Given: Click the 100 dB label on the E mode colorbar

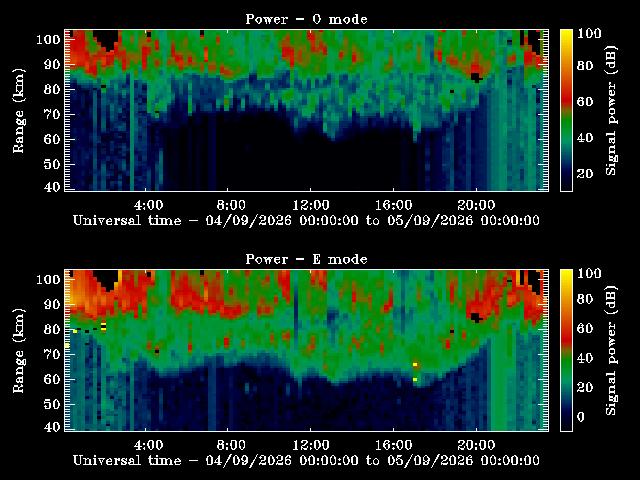Looking at the screenshot, I should pos(589,273).
